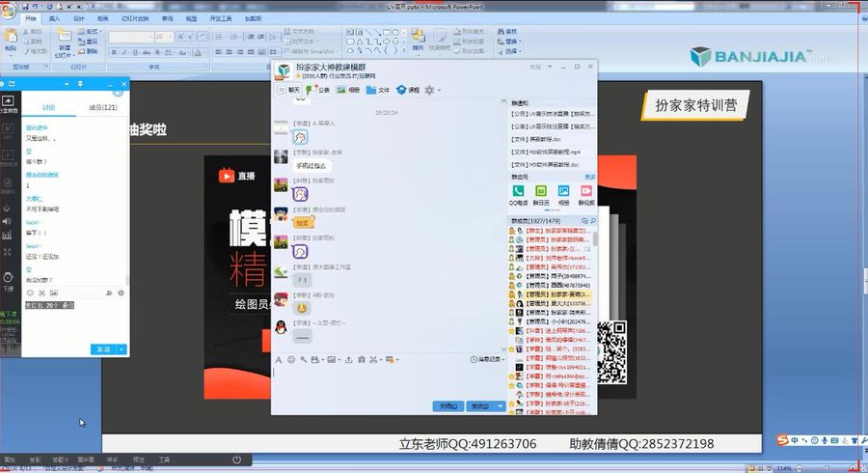
Task: Toggle bold formatting in PowerPoint ribbon
Action: [x=114, y=52]
